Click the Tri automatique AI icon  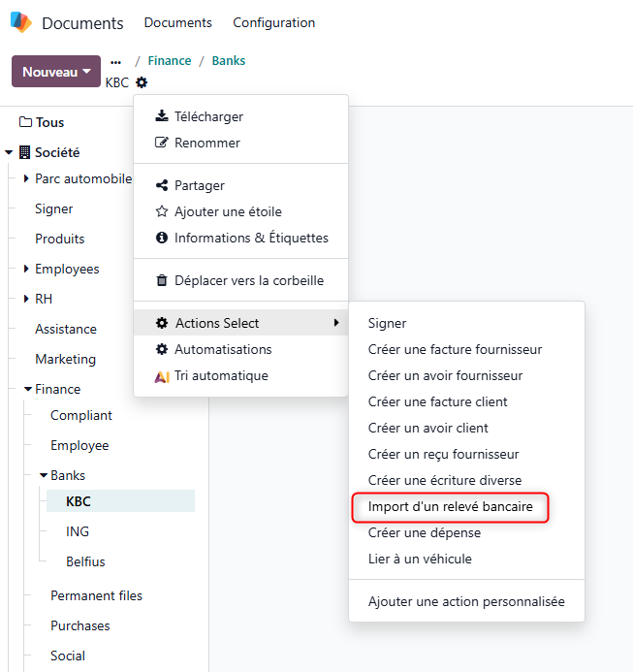tap(162, 376)
